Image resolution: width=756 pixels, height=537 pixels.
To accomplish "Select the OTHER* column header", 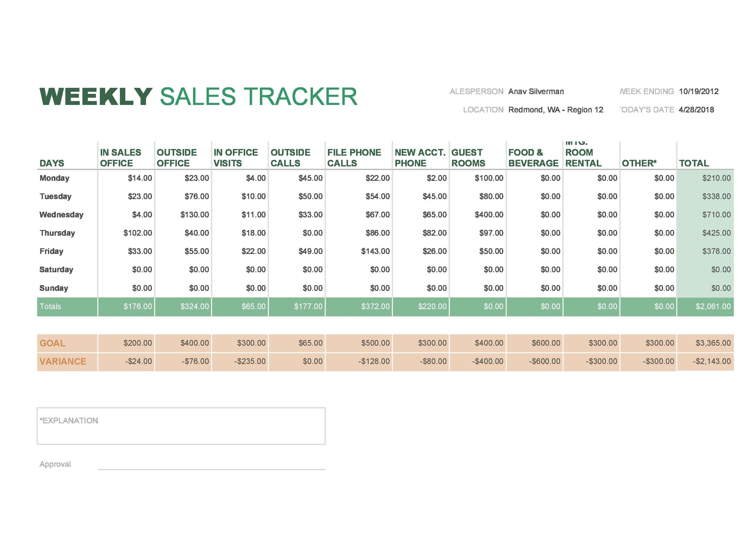I will pos(640,162).
